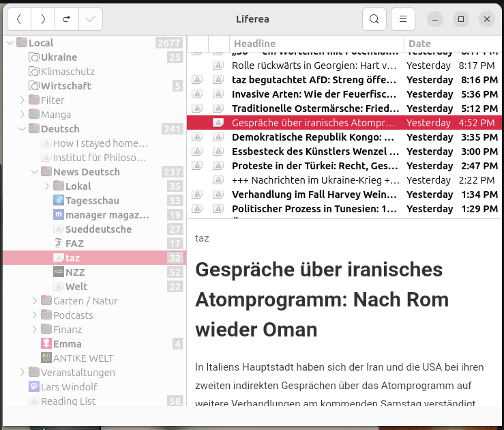This screenshot has height=430, width=504.
Task: Open the Emma feed
Action: click(x=95, y=344)
